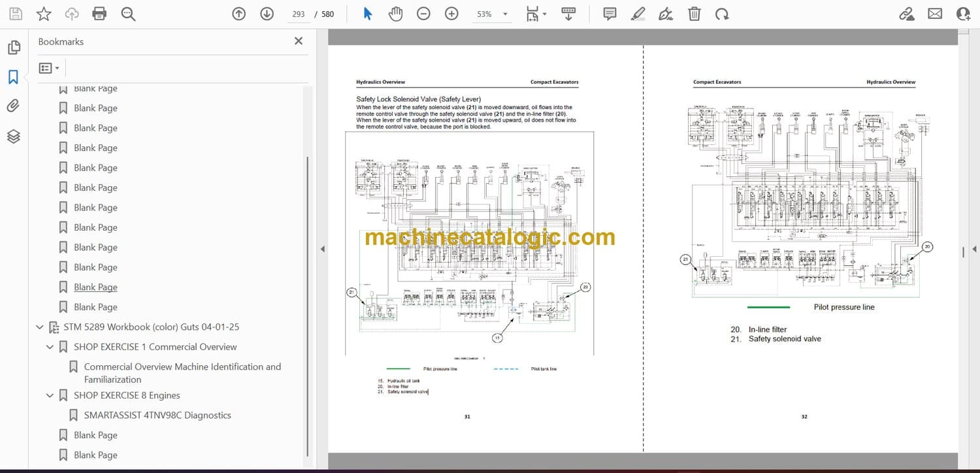Open the bookmarks options menu dropdown

pos(49,68)
